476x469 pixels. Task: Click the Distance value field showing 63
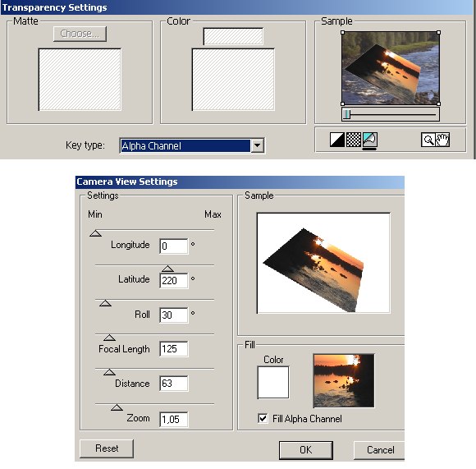[174, 384]
